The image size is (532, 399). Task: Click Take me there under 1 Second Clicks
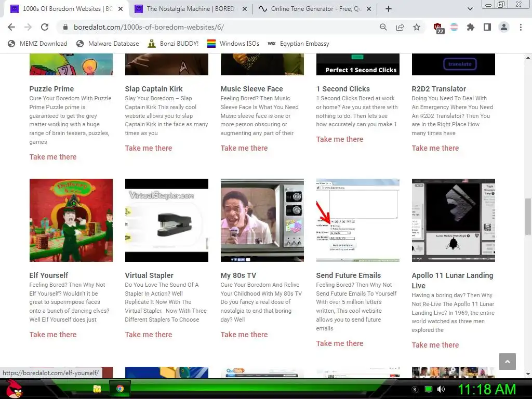click(340, 139)
